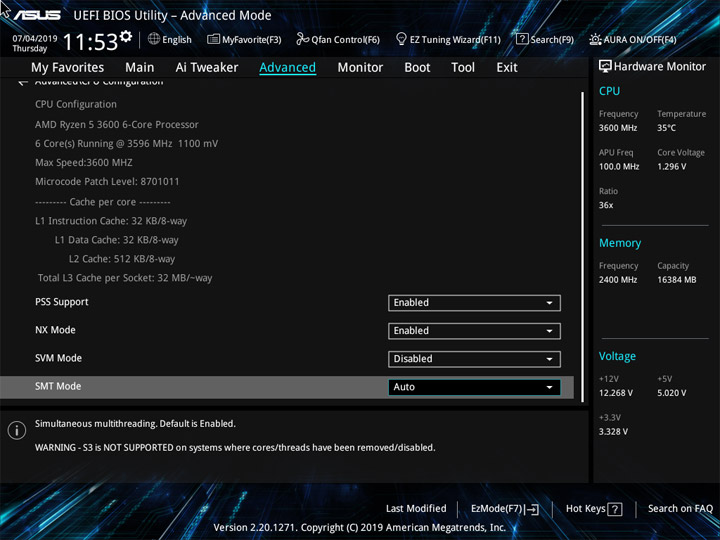Select the NX Mode row label
Viewport: 720px width, 540px height.
pos(55,330)
